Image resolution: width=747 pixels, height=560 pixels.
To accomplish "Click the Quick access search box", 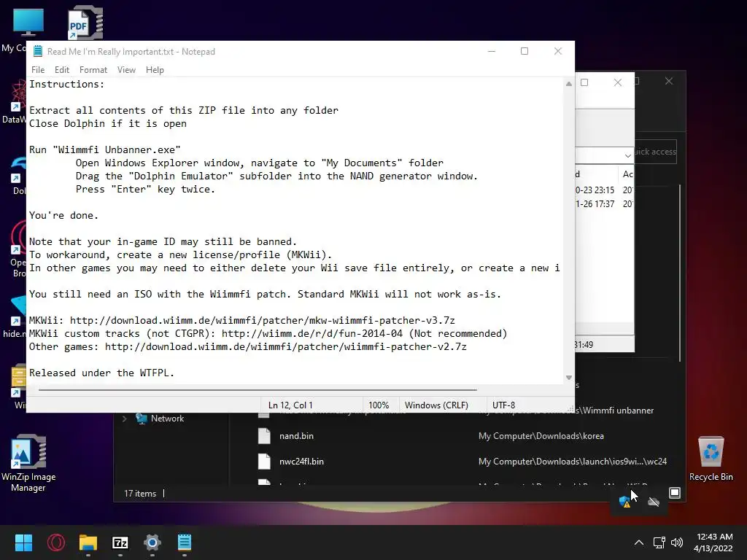I will [x=655, y=152].
